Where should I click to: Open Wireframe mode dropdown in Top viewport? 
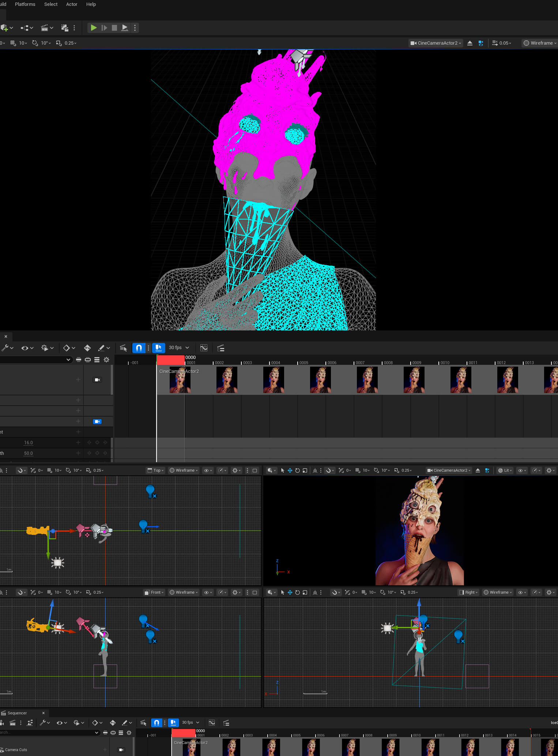pyautogui.click(x=184, y=471)
